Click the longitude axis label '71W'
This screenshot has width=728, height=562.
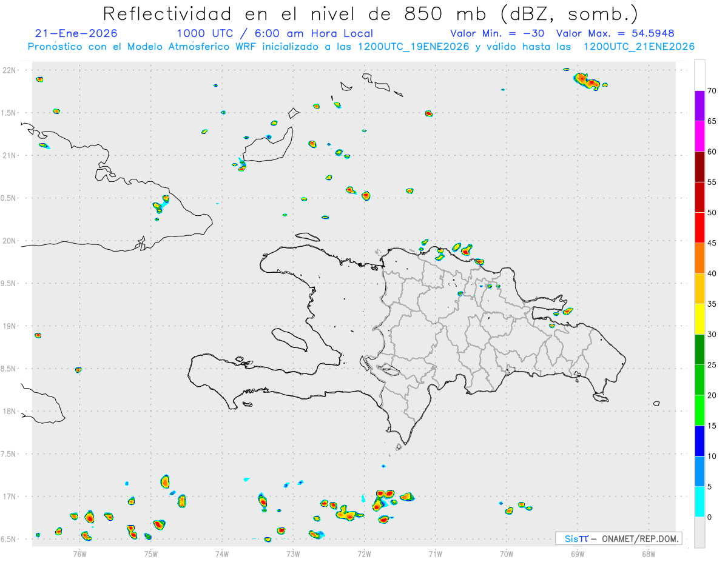435,554
